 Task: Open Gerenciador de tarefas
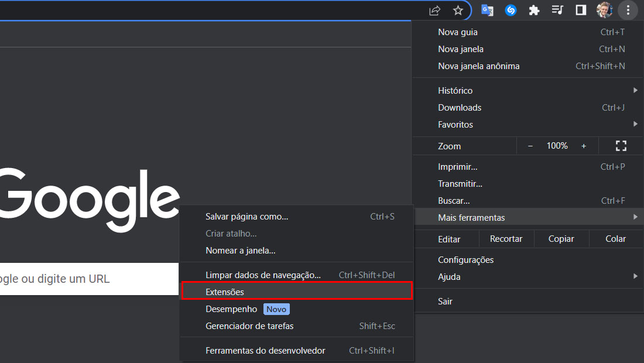click(297, 326)
